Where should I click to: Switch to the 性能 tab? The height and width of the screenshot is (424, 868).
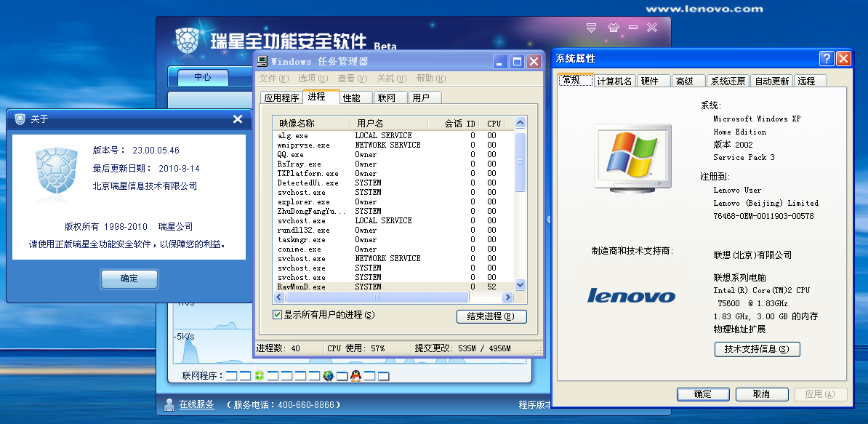pos(356,98)
